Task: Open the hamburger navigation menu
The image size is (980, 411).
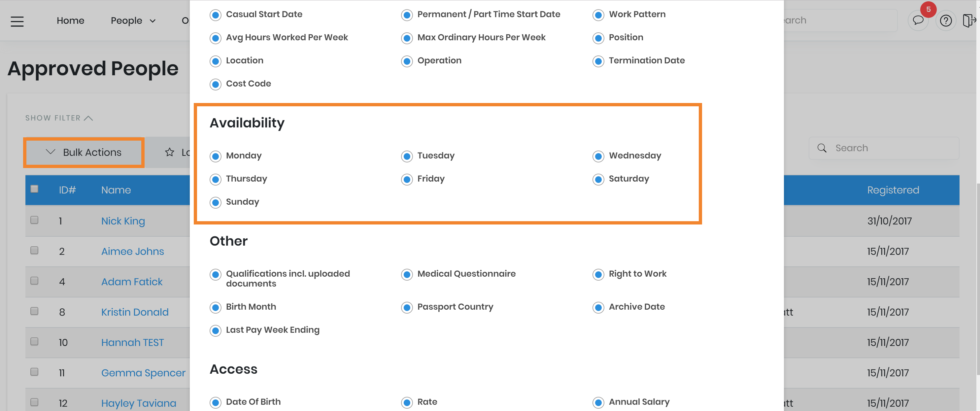Action: coord(17,21)
